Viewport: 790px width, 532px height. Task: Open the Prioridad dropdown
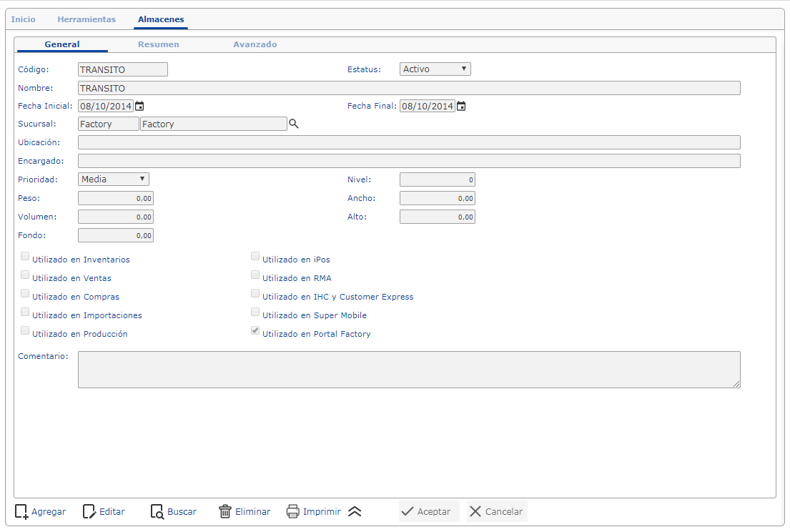(114, 179)
